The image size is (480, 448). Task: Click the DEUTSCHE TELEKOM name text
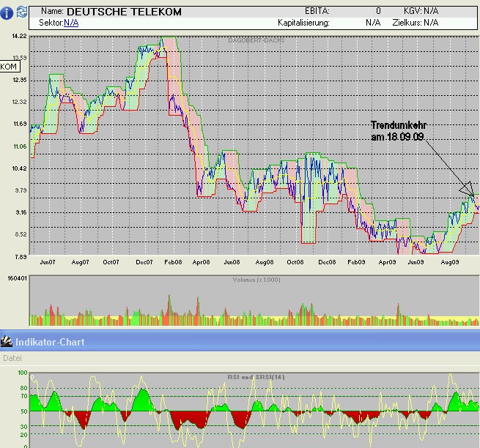[124, 12]
